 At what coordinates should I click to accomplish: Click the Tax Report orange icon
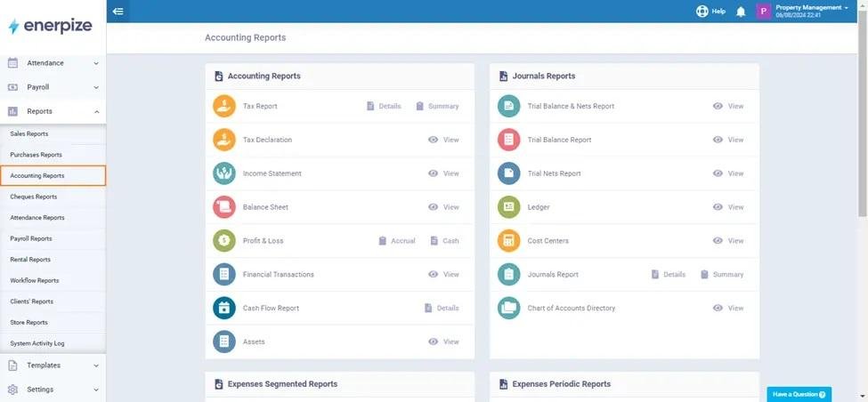coord(224,106)
